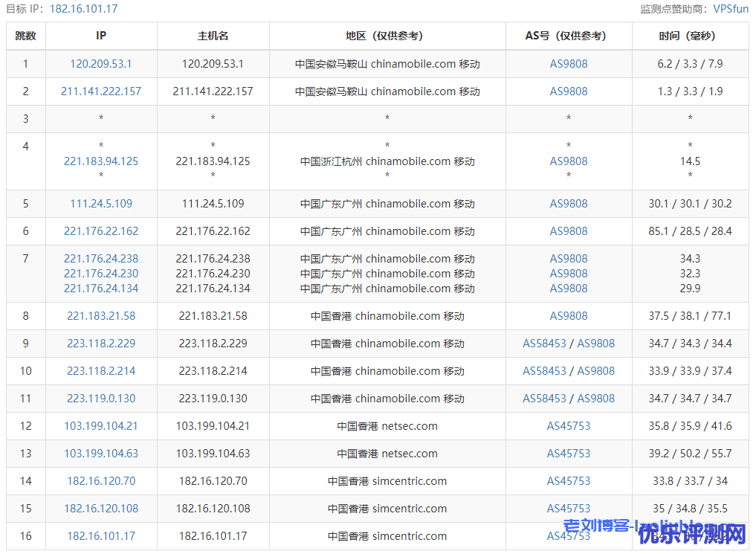Click IP link 103.199.104.21
Image resolution: width=756 pixels, height=554 pixels.
101,426
